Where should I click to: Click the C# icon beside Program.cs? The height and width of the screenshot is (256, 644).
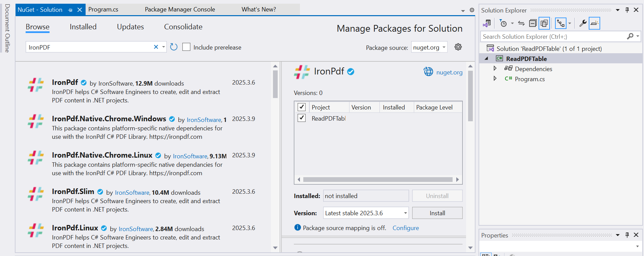click(x=508, y=78)
